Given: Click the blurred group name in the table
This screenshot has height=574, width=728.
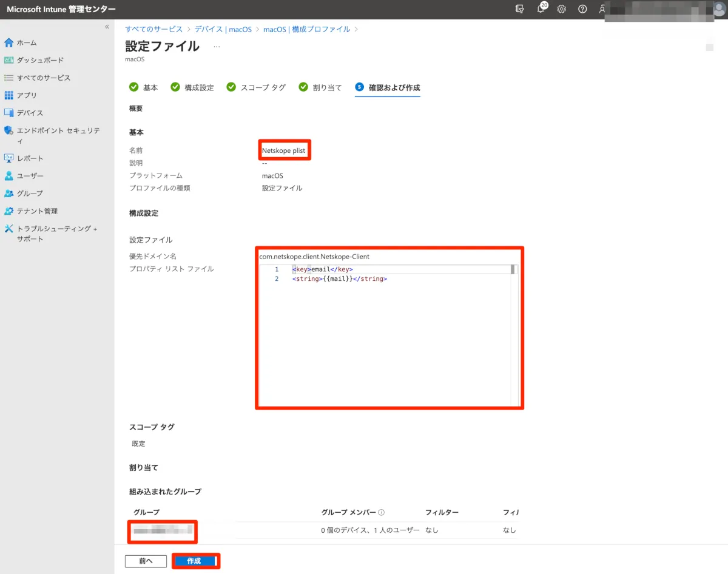Looking at the screenshot, I should tap(163, 530).
